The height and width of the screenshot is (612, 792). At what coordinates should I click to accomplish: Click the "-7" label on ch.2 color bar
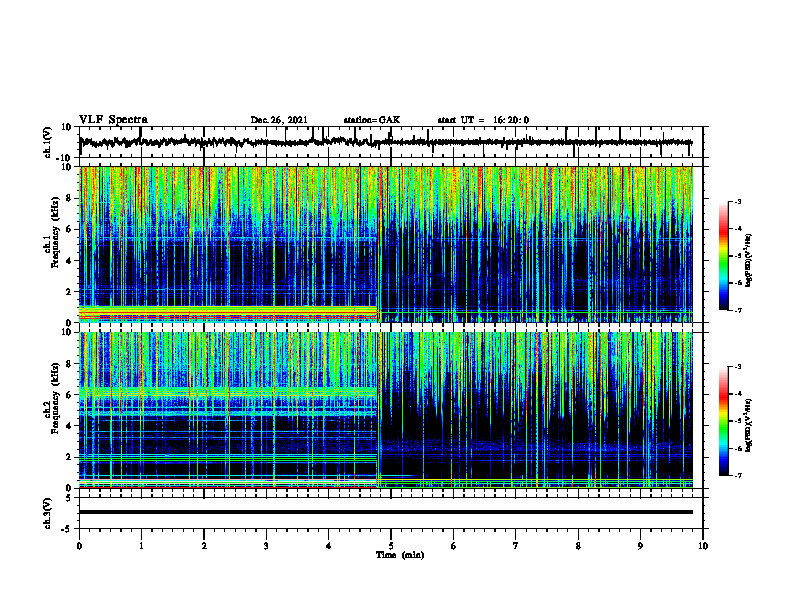[x=737, y=475]
